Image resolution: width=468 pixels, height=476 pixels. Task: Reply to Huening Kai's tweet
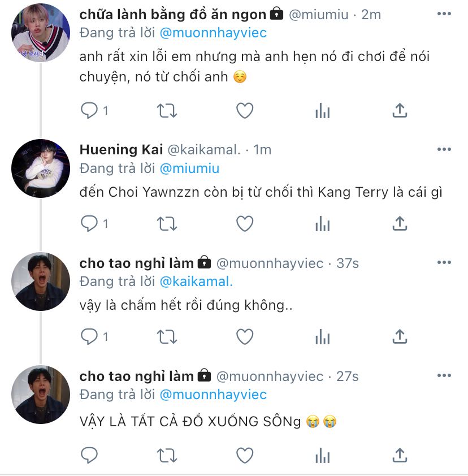coord(89,224)
